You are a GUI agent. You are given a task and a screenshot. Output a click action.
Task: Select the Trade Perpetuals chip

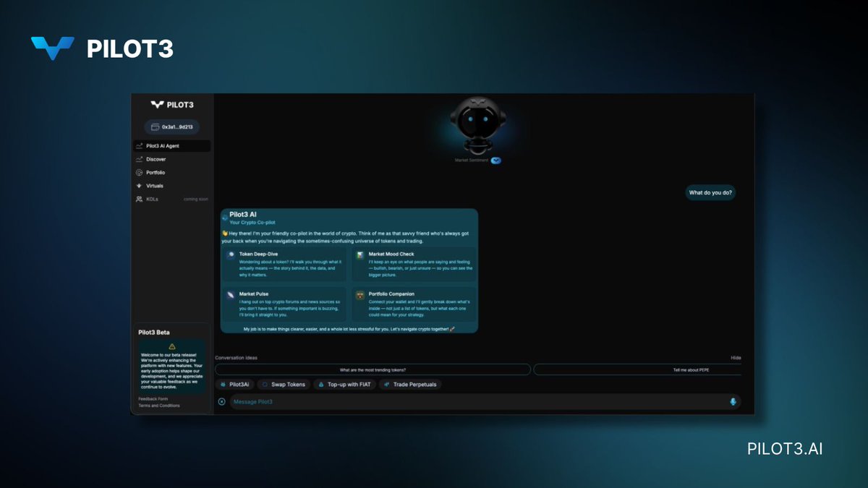pyautogui.click(x=410, y=385)
